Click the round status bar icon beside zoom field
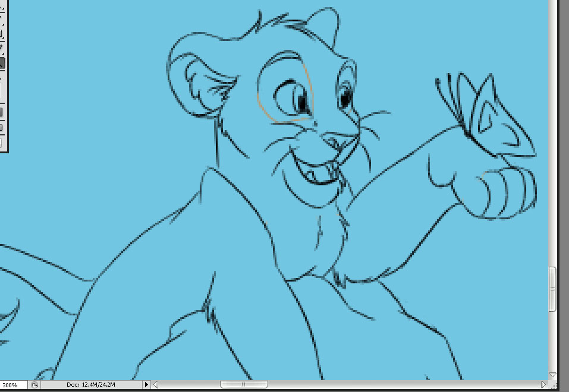The height and width of the screenshot is (392, 569). pos(35,385)
